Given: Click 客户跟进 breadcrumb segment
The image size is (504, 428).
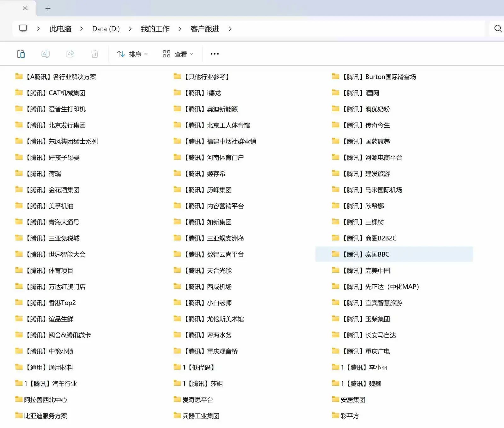Looking at the screenshot, I should pos(205,29).
